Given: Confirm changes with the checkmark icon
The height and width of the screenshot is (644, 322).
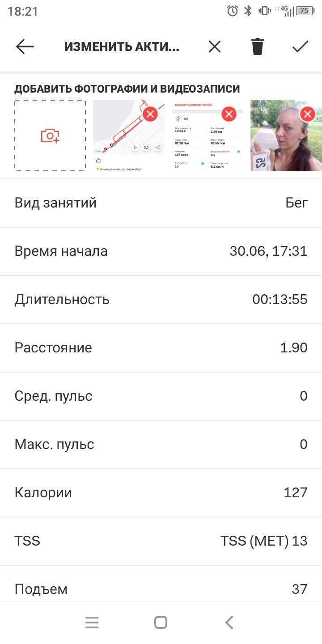Looking at the screenshot, I should 300,47.
